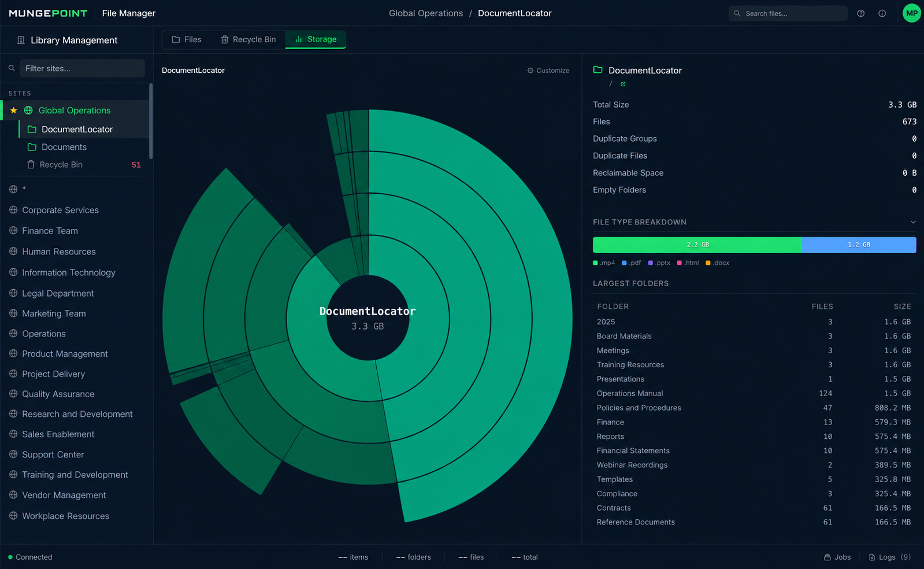The height and width of the screenshot is (569, 924).
Task: Open the MP user avatar menu
Action: (911, 13)
